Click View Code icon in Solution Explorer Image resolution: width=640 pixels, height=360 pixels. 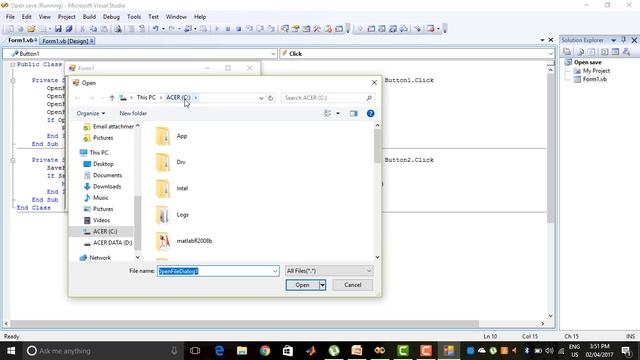[x=604, y=51]
